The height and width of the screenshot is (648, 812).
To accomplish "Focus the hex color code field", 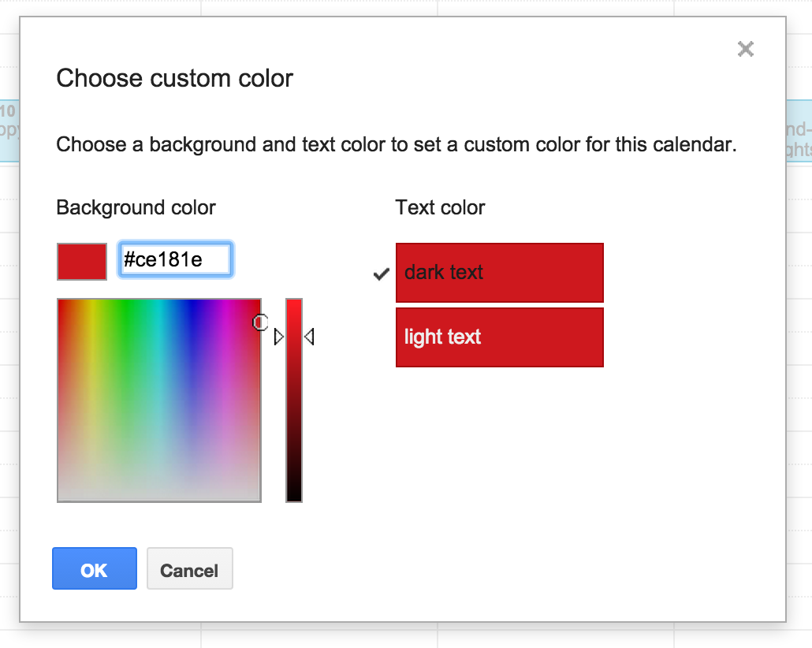I will point(175,260).
